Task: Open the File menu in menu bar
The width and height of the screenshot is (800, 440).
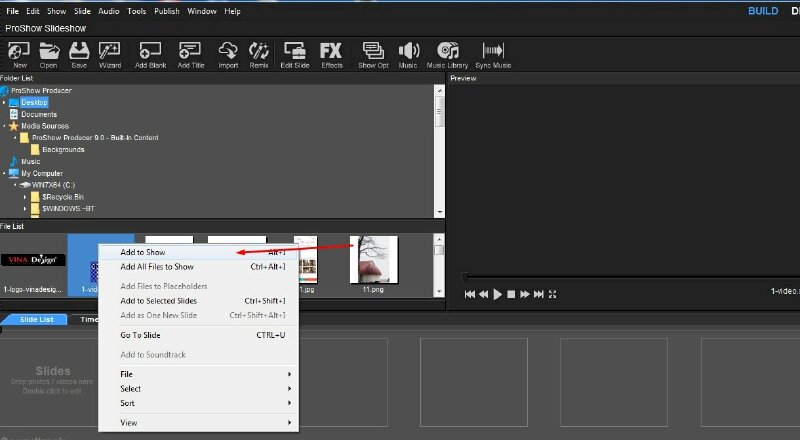Action: click(12, 11)
